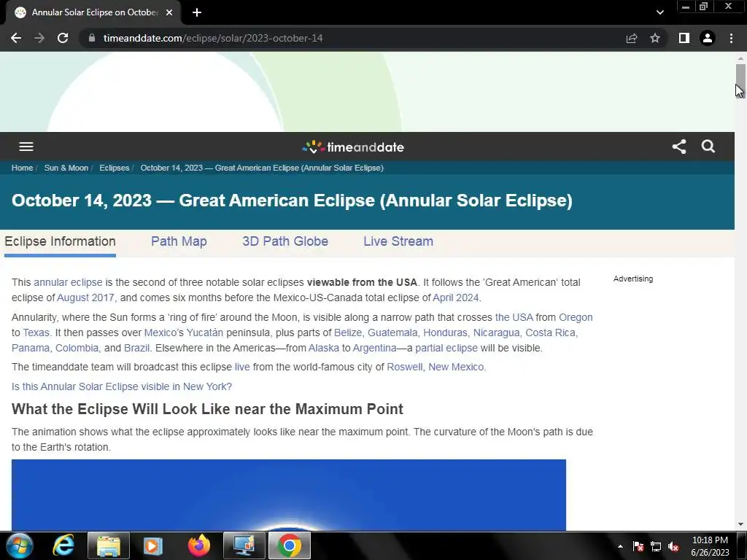This screenshot has height=560, width=747.
Task: Open the share icon in site header
Action: [679, 147]
